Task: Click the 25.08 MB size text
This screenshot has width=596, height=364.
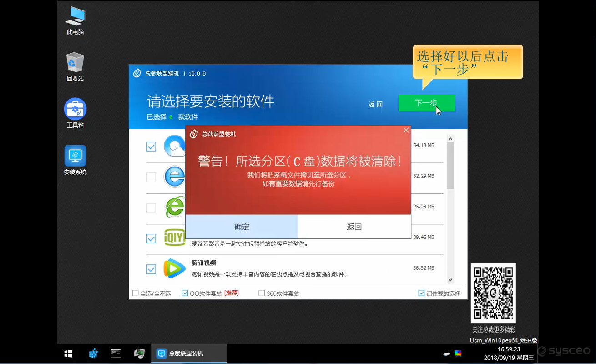Action: coord(424,207)
